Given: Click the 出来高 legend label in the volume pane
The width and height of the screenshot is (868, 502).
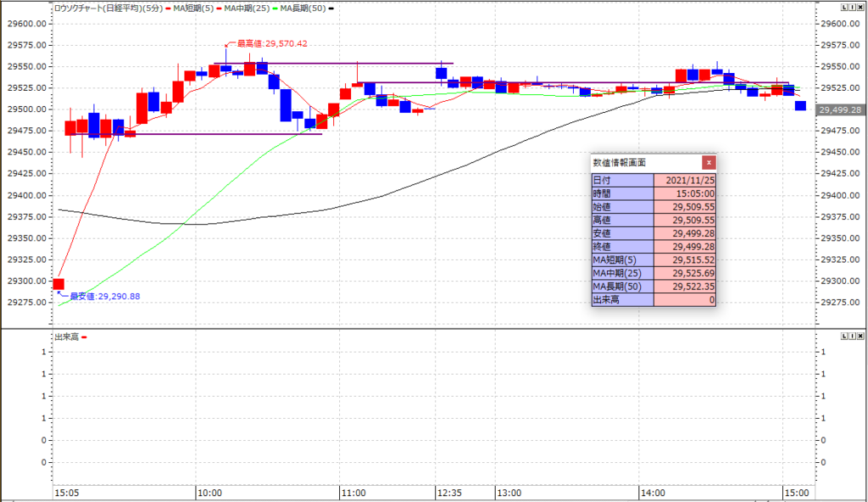Looking at the screenshot, I should (x=66, y=337).
